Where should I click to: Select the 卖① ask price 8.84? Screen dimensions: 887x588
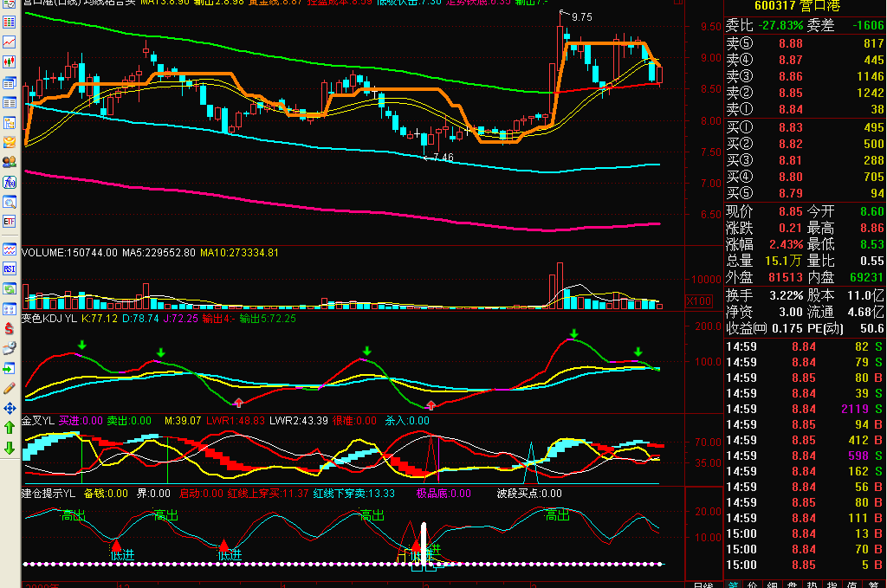790,110
